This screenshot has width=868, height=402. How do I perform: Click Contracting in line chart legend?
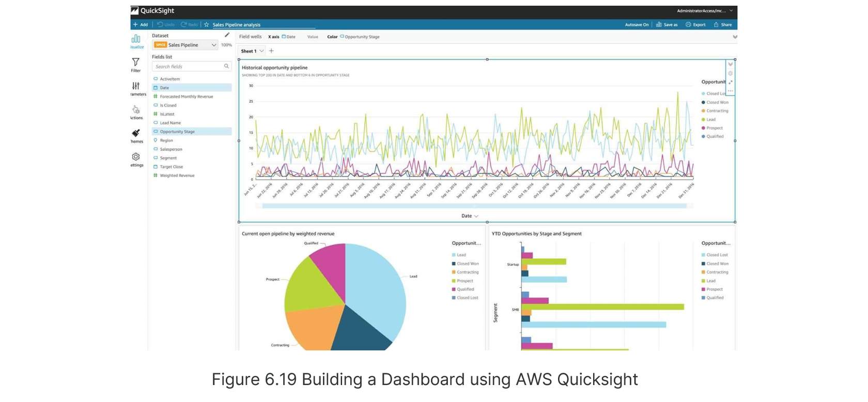pyautogui.click(x=715, y=111)
